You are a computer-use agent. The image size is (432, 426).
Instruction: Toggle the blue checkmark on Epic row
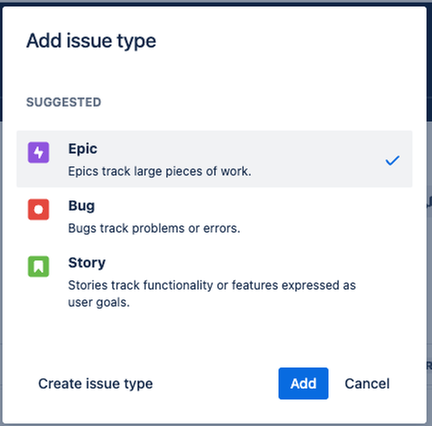click(392, 160)
